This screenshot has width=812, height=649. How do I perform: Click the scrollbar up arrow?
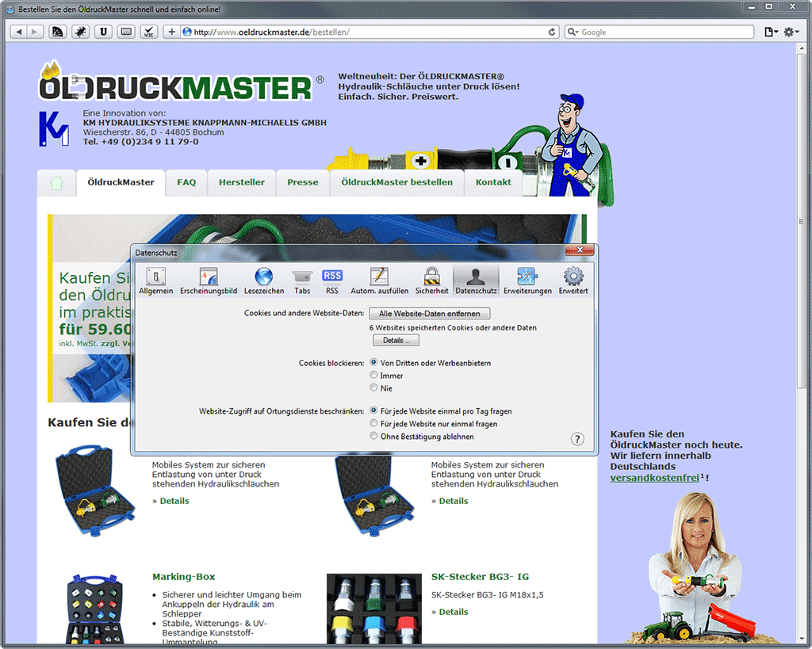[x=801, y=48]
